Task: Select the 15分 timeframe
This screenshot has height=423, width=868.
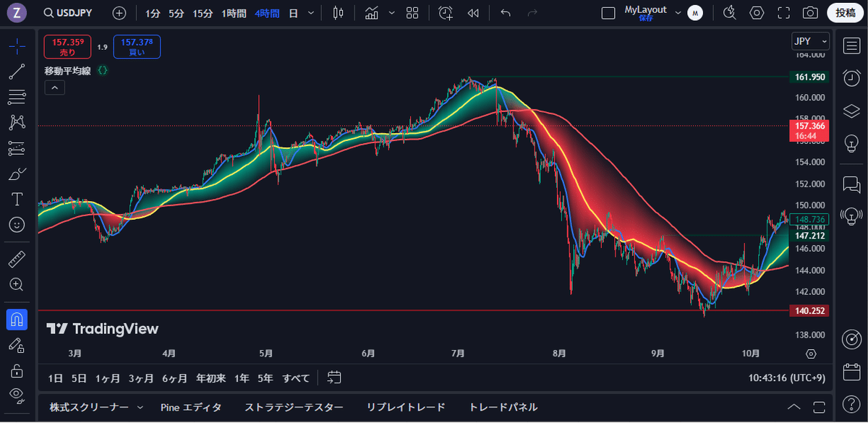Action: coord(203,13)
